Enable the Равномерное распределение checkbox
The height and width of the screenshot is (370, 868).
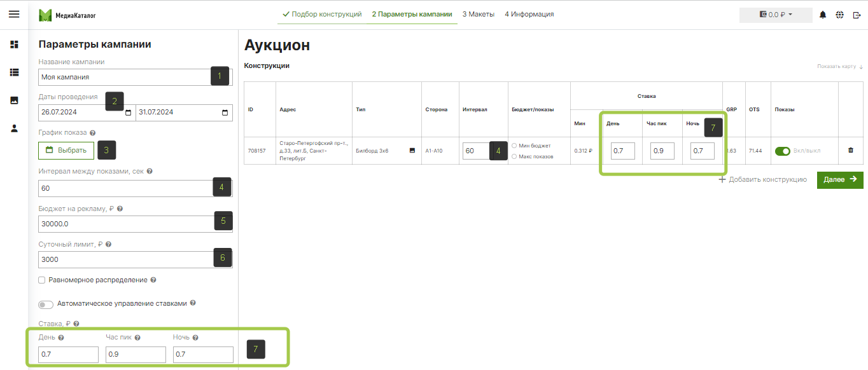point(42,280)
